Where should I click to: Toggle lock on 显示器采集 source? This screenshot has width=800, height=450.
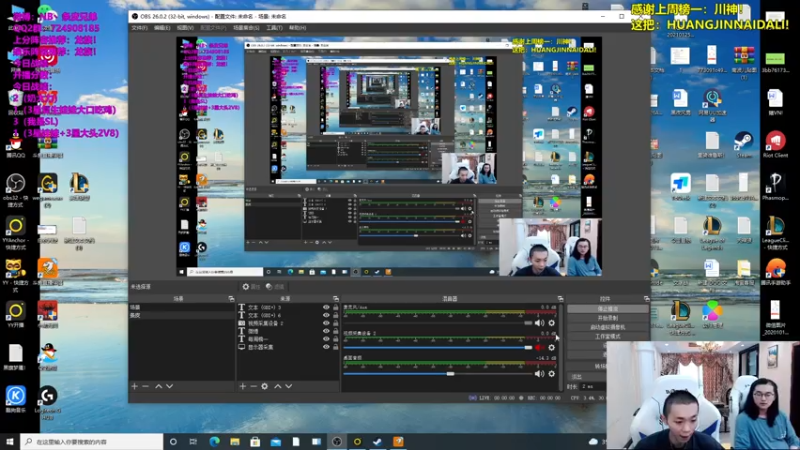click(335, 347)
